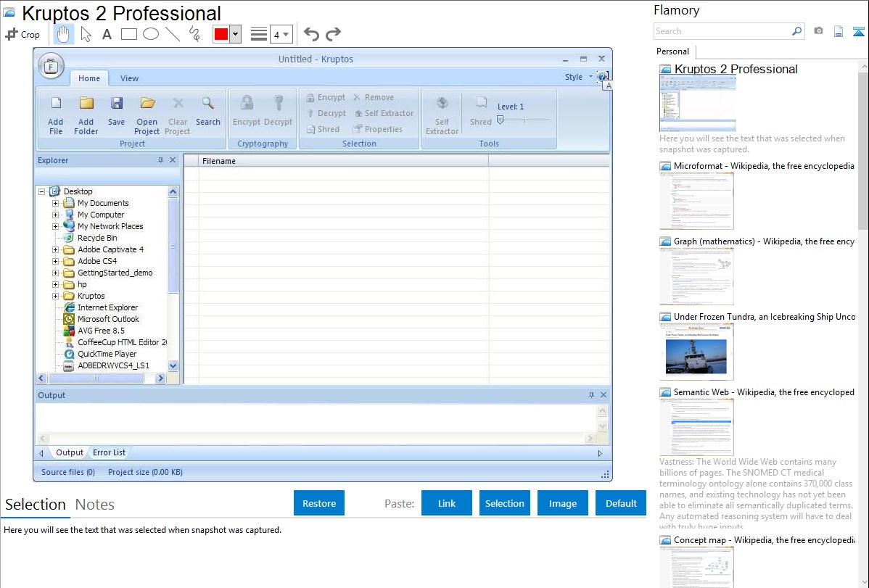The height and width of the screenshot is (588, 869).
Task: Expand the Adobe Captivate 4 folder
Action: [x=55, y=250]
